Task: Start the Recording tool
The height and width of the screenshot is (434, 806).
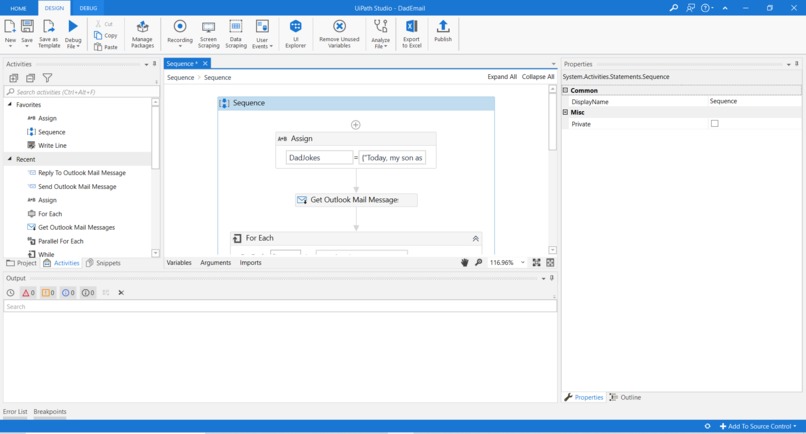Action: (180, 34)
